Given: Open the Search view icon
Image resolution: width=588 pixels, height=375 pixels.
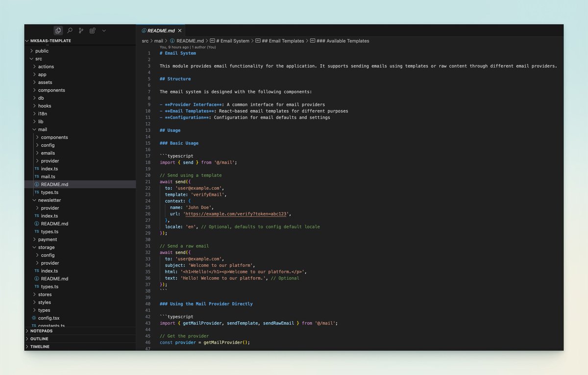Looking at the screenshot, I should 70,30.
